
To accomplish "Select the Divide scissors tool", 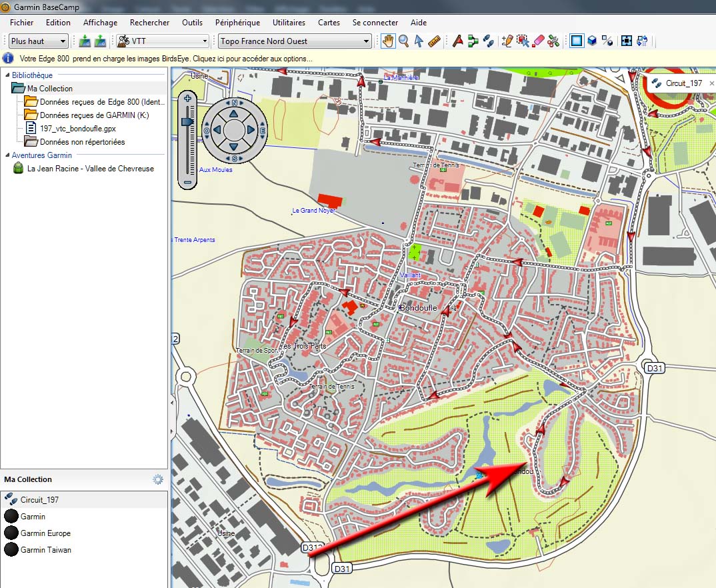I will [553, 41].
